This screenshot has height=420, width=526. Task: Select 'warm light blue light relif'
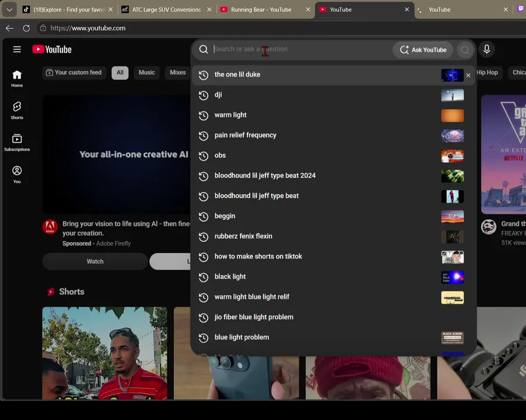(x=334, y=297)
